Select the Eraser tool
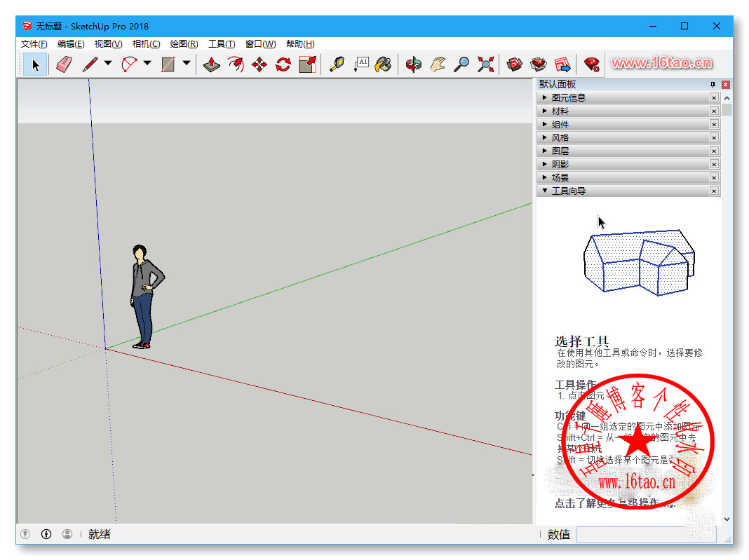The height and width of the screenshot is (560, 749). pos(64,65)
